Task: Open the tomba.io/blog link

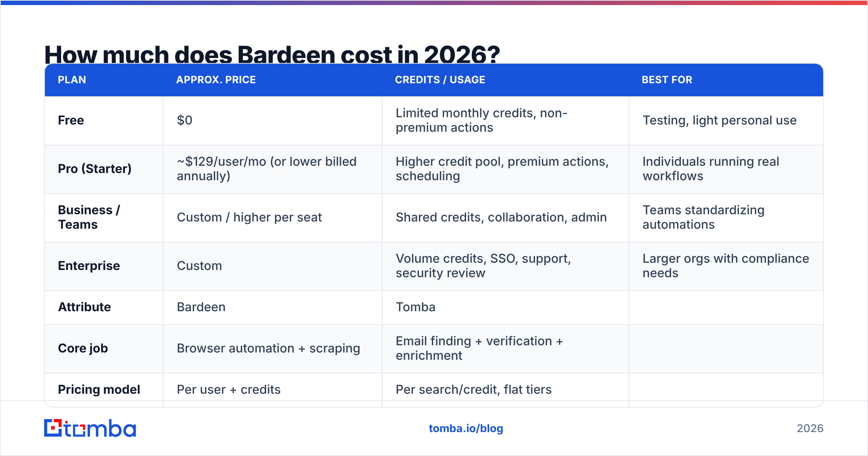Action: [x=466, y=428]
